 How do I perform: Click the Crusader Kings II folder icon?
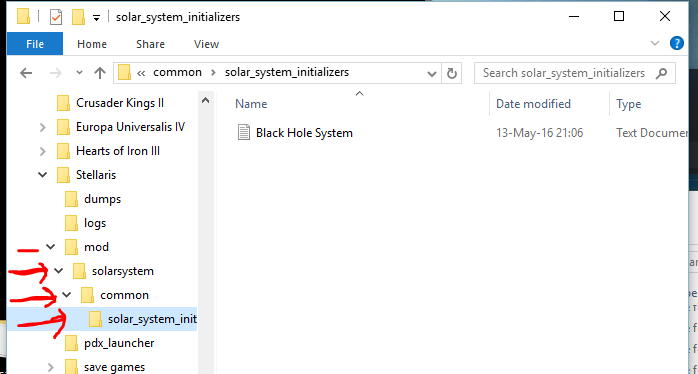coord(63,103)
